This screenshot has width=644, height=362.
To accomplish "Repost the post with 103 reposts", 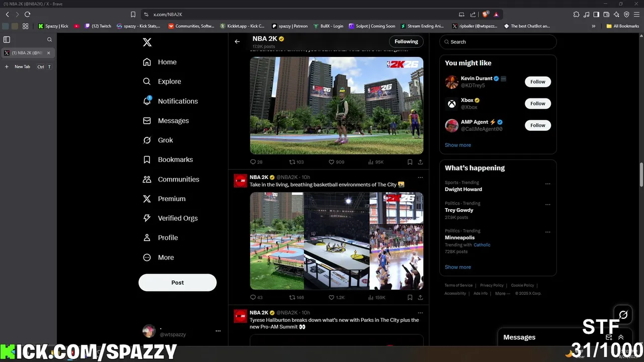I will [x=296, y=162].
